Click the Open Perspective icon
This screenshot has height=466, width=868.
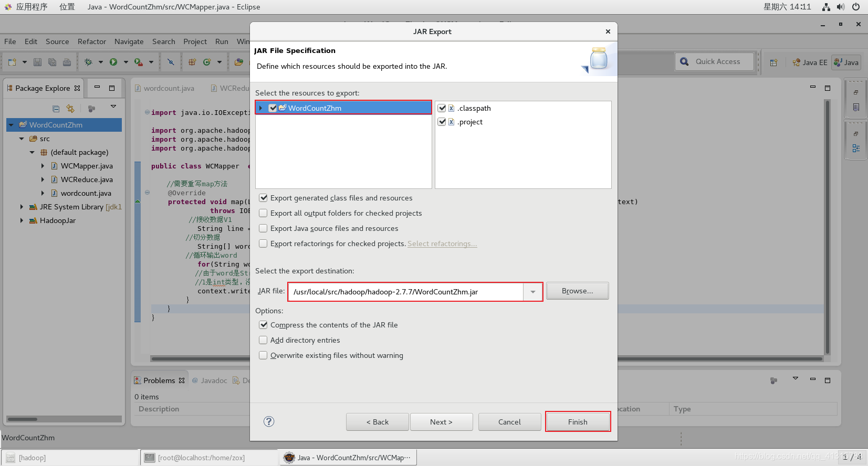pyautogui.click(x=773, y=62)
